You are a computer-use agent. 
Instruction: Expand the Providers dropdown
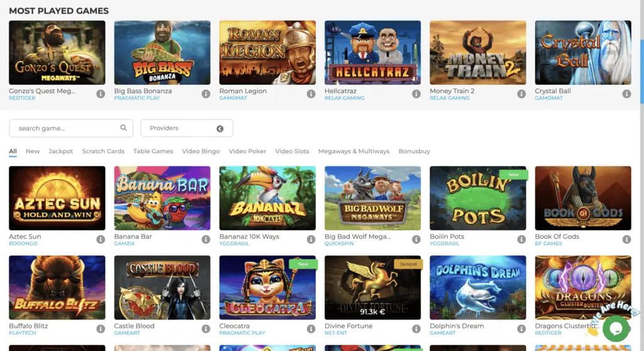(x=186, y=128)
